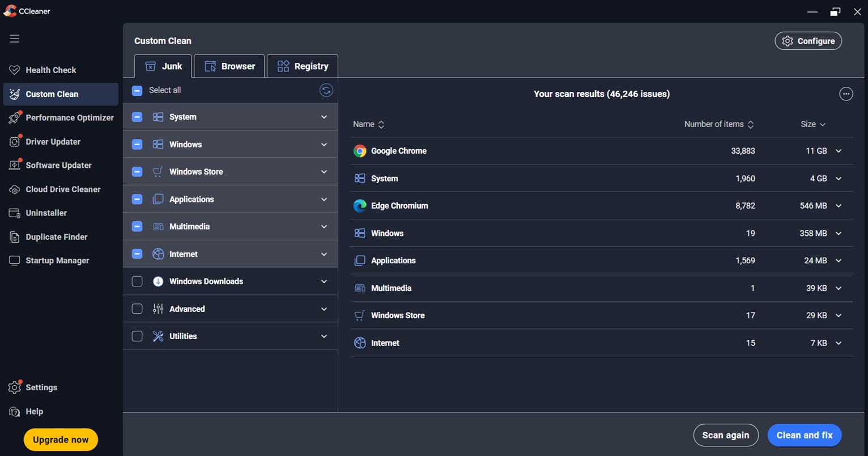The width and height of the screenshot is (868, 456).
Task: Click the Software Updater icon
Action: (15, 166)
